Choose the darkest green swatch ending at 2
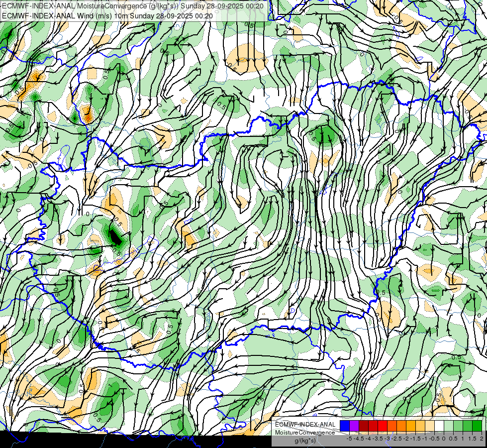The height and width of the screenshot is (448, 487). pyautogui.click(x=477, y=426)
